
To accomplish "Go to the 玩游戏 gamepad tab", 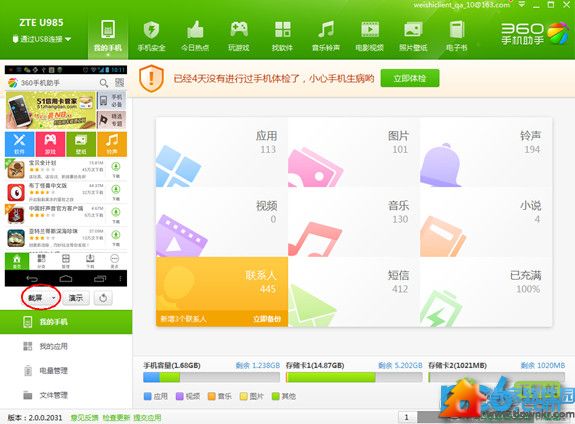I will tap(239, 36).
